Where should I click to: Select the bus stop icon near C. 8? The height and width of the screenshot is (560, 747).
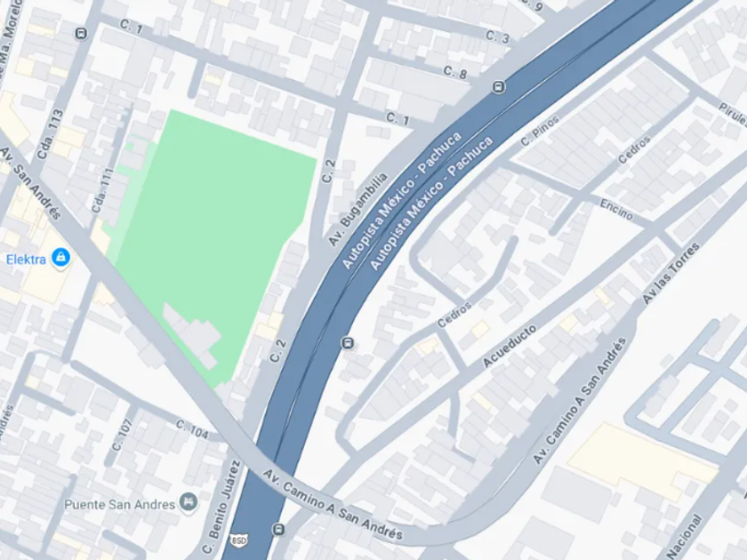point(499,87)
